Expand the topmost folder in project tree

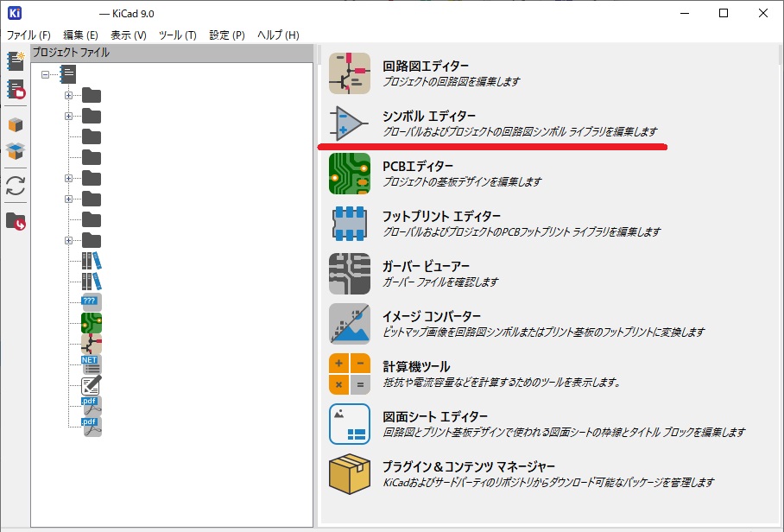click(68, 95)
